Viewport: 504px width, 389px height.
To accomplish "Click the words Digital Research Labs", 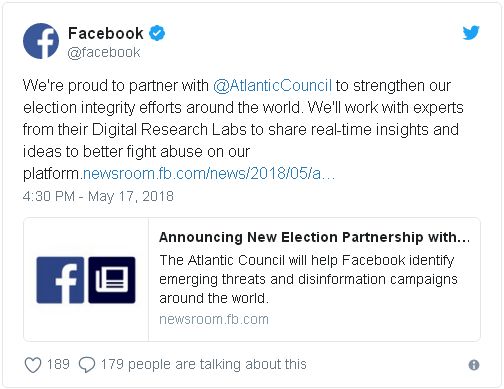I will 169,129.
